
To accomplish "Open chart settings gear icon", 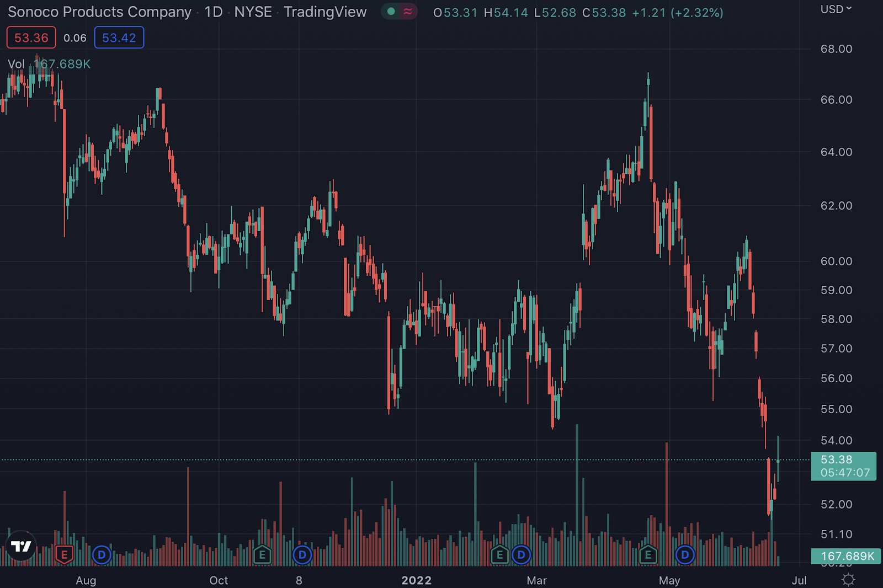I will click(848, 580).
